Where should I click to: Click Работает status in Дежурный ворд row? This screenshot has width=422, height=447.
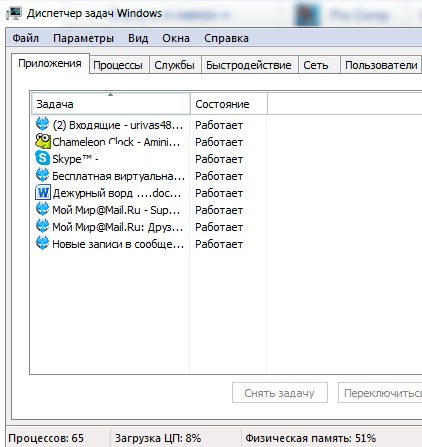point(219,193)
